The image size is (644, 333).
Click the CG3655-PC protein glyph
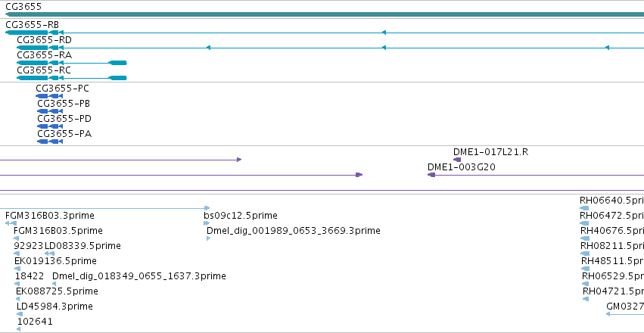click(49, 96)
